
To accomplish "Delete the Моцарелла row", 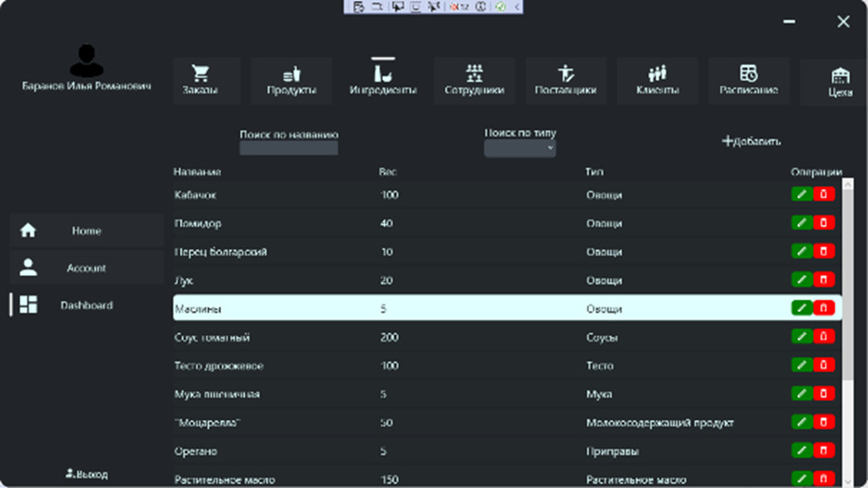I will coord(824,422).
